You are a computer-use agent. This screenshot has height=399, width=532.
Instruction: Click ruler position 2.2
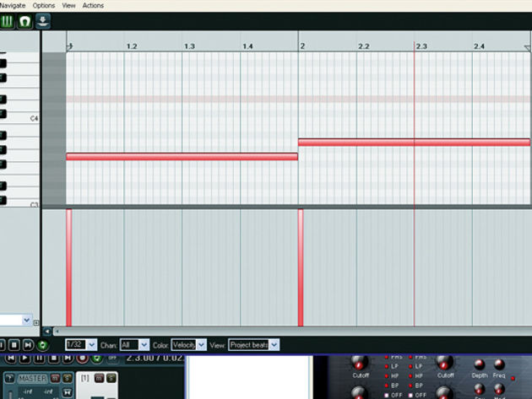[364, 46]
